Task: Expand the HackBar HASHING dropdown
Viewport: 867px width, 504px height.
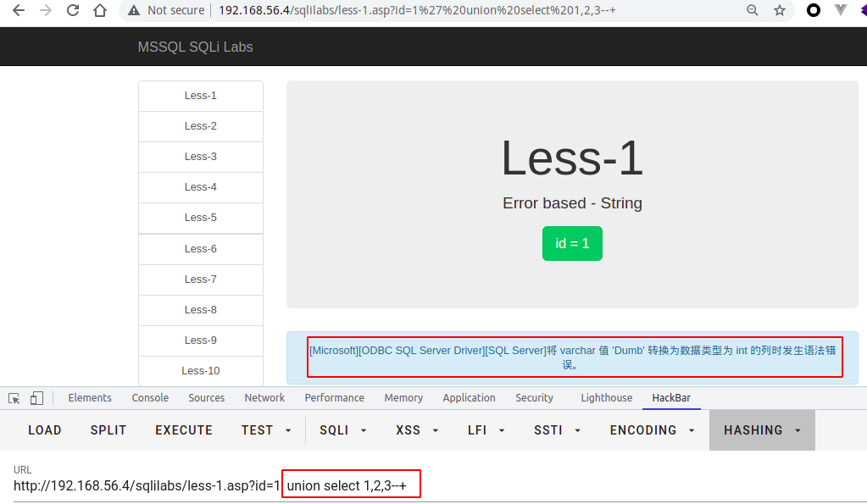Action: tap(762, 430)
